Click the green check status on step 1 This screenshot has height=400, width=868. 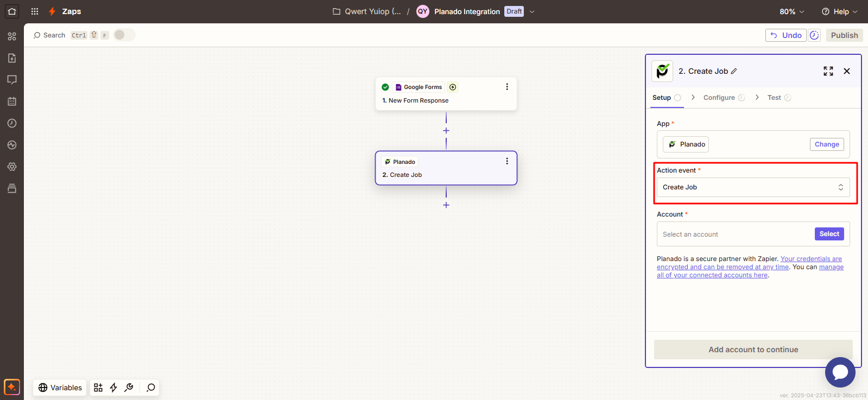(x=385, y=87)
